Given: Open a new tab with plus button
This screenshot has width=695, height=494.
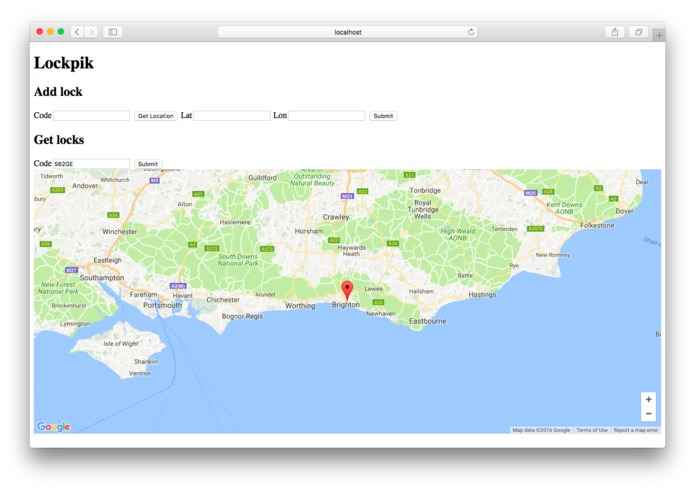Looking at the screenshot, I should pyautogui.click(x=659, y=35).
